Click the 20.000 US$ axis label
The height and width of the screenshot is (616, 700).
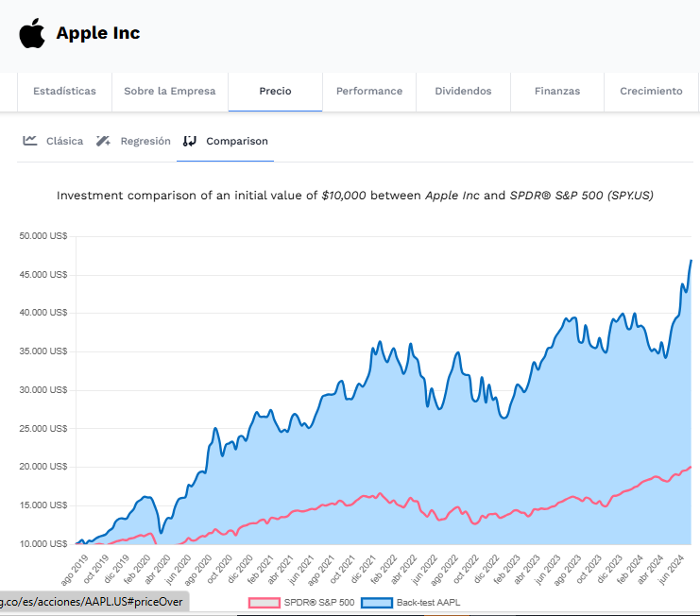click(43, 467)
